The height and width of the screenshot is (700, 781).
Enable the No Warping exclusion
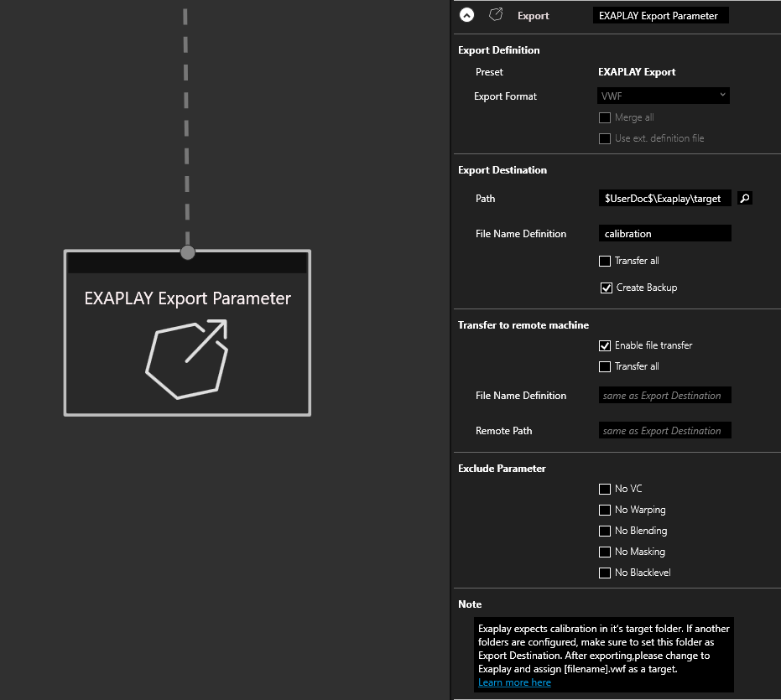click(x=605, y=509)
